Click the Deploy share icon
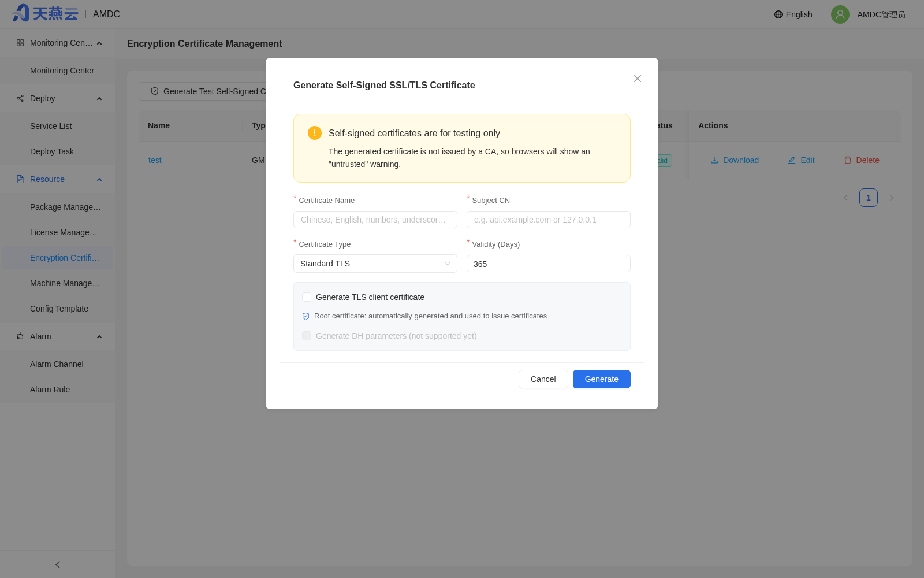Viewport: 924px width, 578px height. click(x=20, y=98)
